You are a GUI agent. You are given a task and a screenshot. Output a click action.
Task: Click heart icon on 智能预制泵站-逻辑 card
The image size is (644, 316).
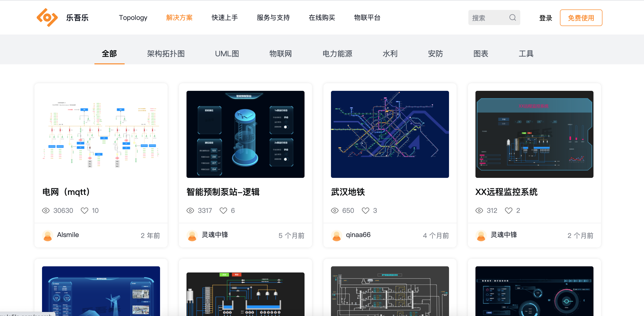[x=223, y=211]
